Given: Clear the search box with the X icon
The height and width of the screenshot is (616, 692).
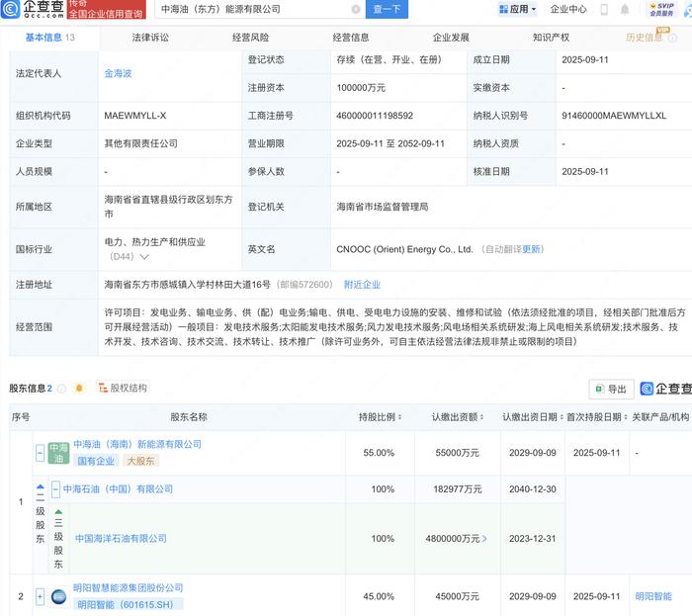Looking at the screenshot, I should pos(354,9).
